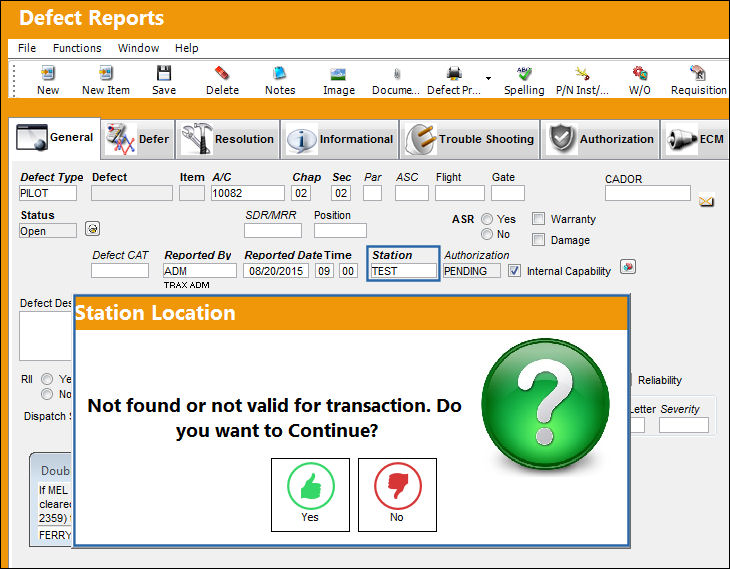This screenshot has height=569, width=730.
Task: Open the Document attachments icon
Action: 397,74
